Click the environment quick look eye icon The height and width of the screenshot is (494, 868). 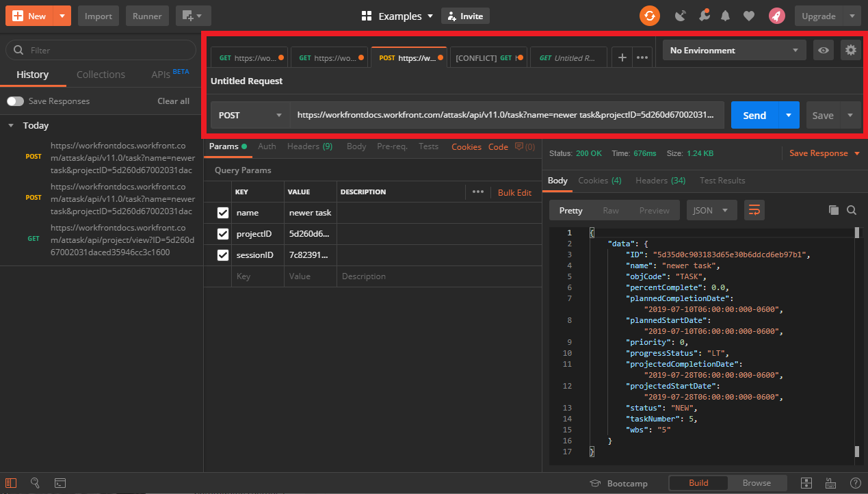point(824,50)
